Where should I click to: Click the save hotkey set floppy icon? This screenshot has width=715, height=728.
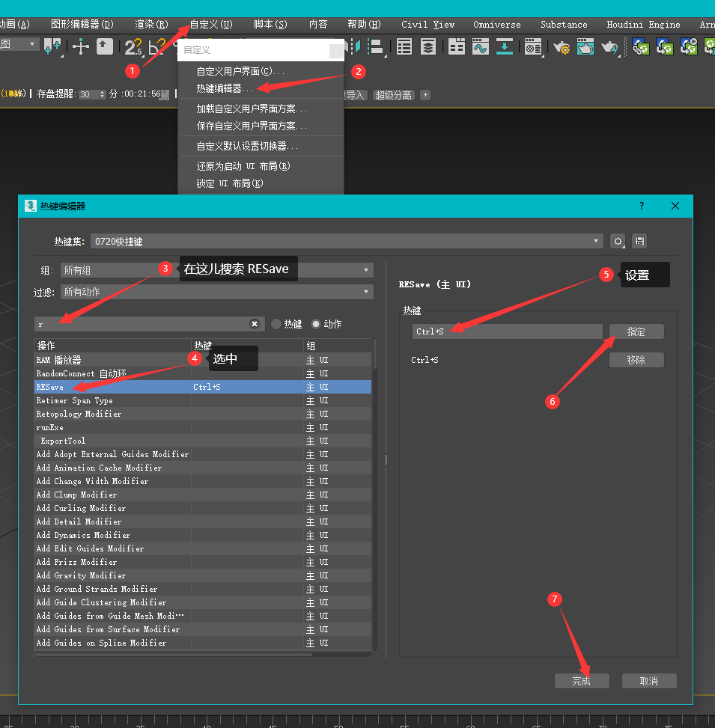click(639, 242)
